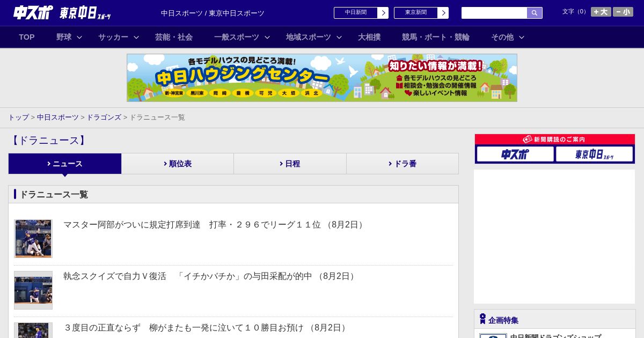644x338 pixels.
Task: Open the 大相撲 navigation item
Action: point(369,37)
